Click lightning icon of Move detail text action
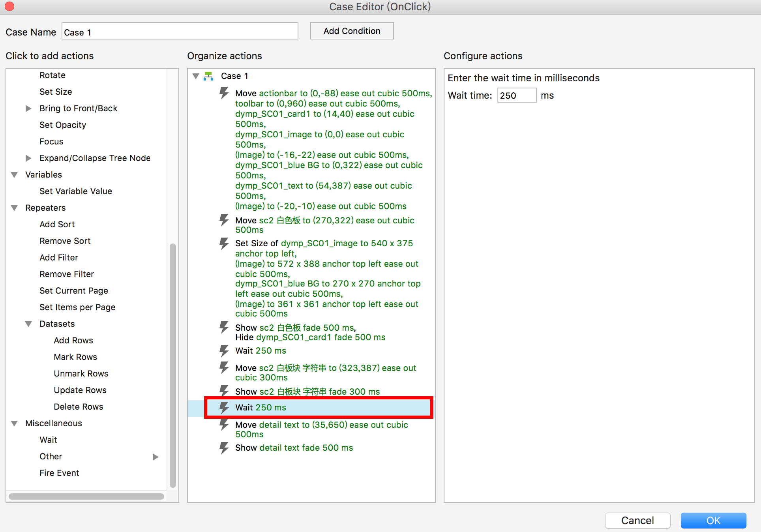Viewport: 761px width, 532px height. point(224,425)
